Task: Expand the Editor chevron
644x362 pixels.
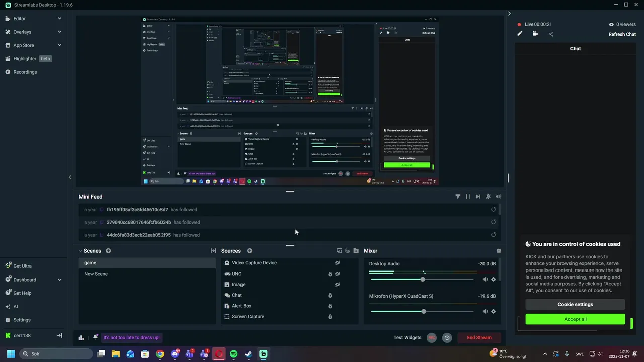Action: (59, 18)
